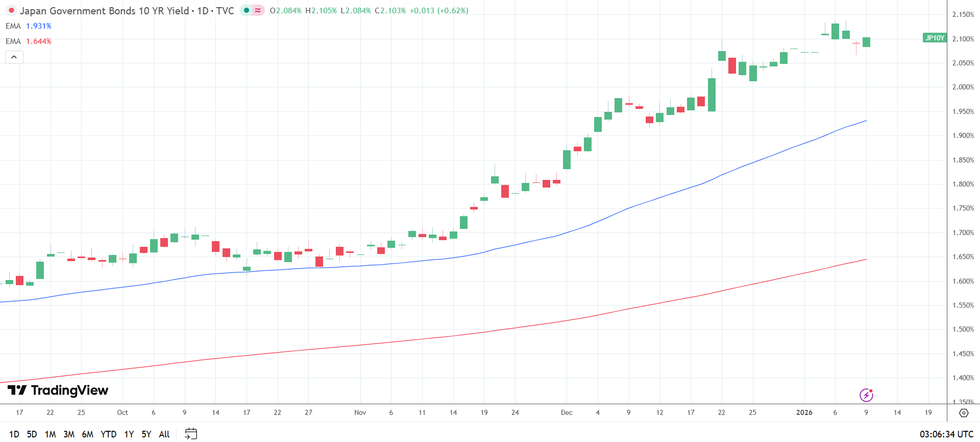Click the Oct label on time axis
This screenshot has width=980, height=442.
(x=122, y=412)
